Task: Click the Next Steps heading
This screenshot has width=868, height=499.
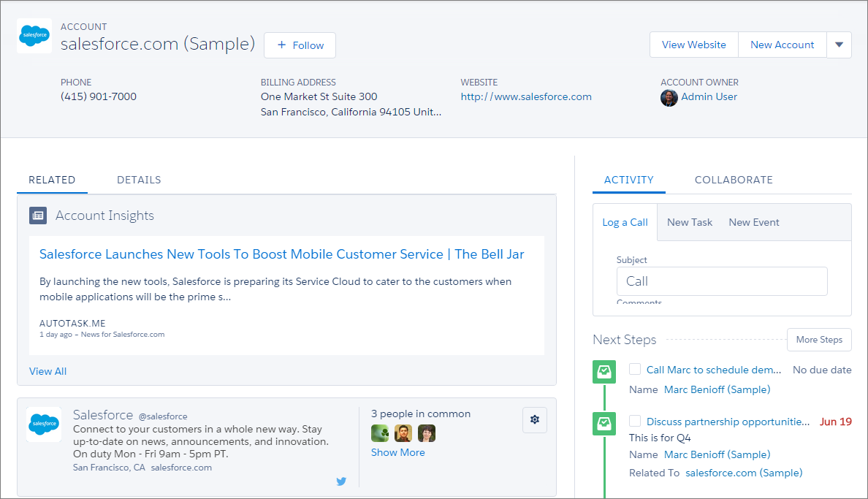Action: 625,340
